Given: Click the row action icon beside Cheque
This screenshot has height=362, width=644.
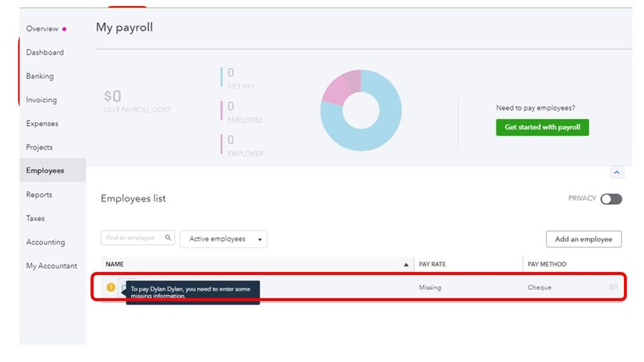Looking at the screenshot, I should point(613,287).
